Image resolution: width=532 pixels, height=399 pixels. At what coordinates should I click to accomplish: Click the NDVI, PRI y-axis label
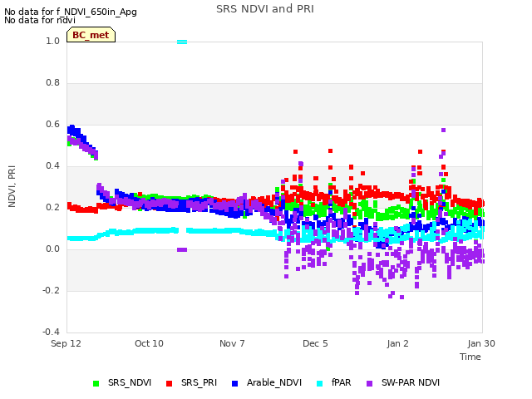tap(12, 186)
